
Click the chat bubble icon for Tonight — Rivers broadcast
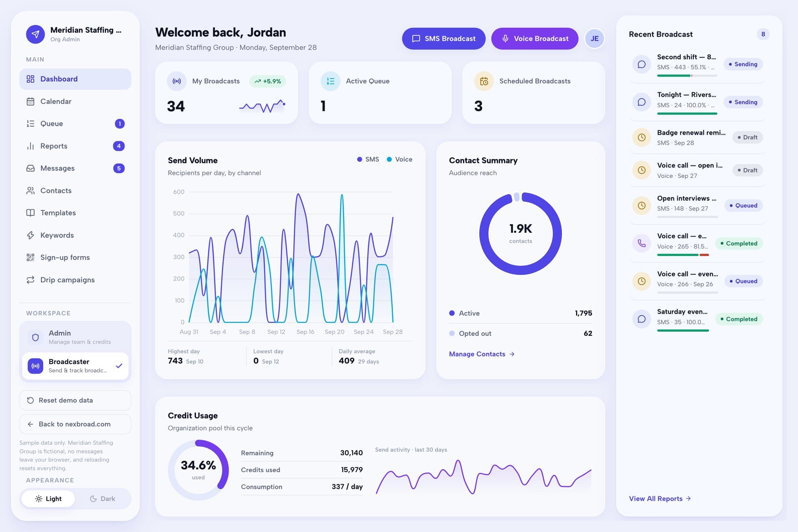tap(641, 102)
